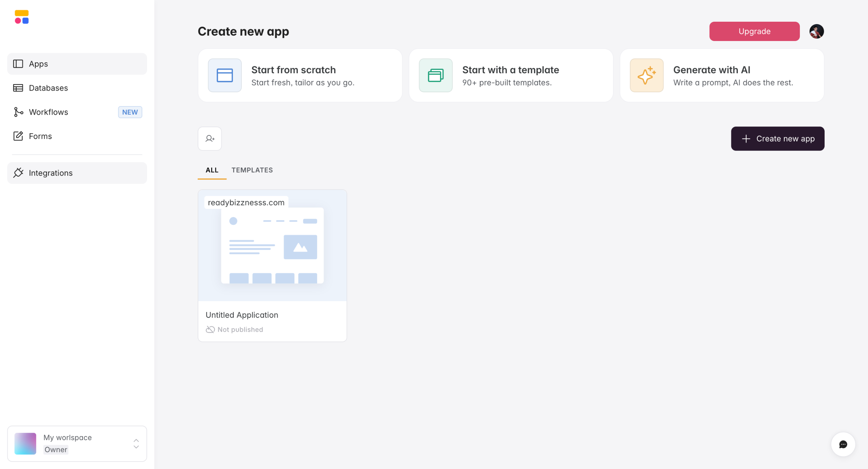Click the AI sparkle icon

(647, 75)
